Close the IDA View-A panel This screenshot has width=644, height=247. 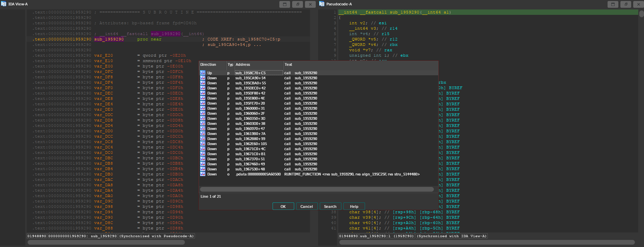coord(310,4)
